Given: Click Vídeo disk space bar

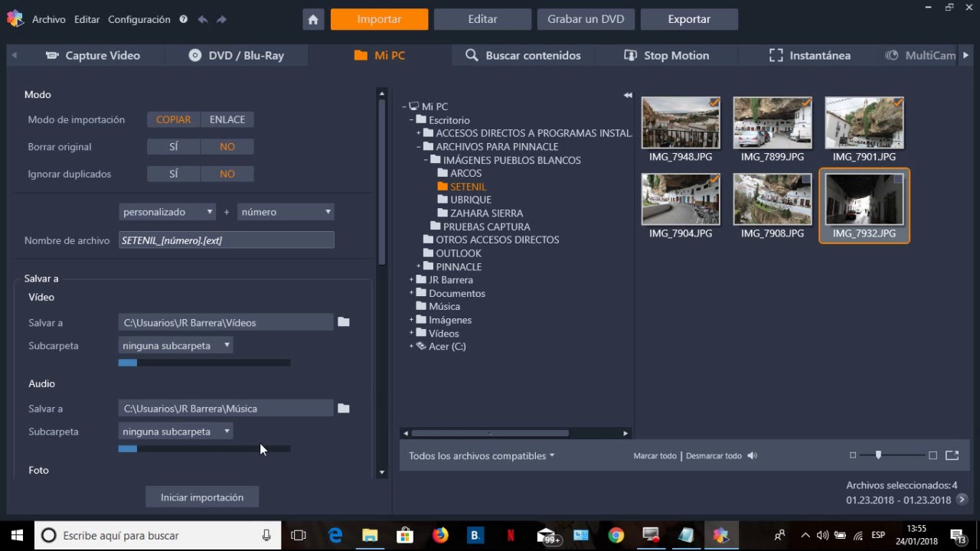Looking at the screenshot, I should 204,363.
